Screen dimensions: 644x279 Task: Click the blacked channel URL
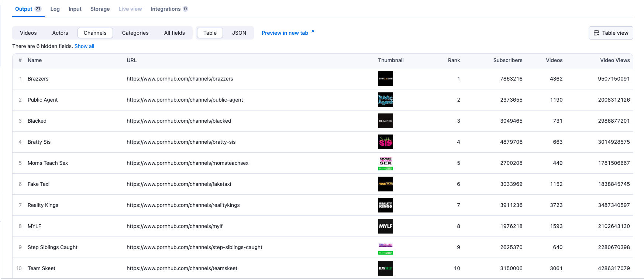pyautogui.click(x=179, y=121)
